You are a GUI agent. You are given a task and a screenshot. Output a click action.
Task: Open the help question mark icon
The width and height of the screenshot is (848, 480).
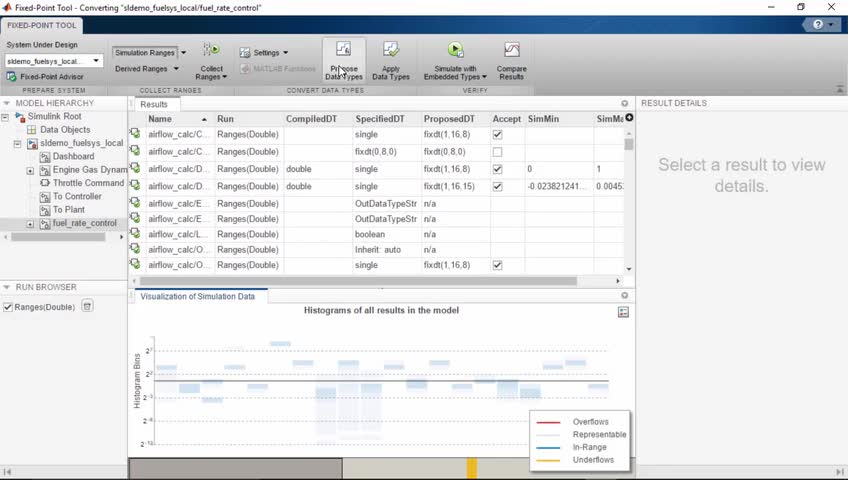[x=818, y=24]
